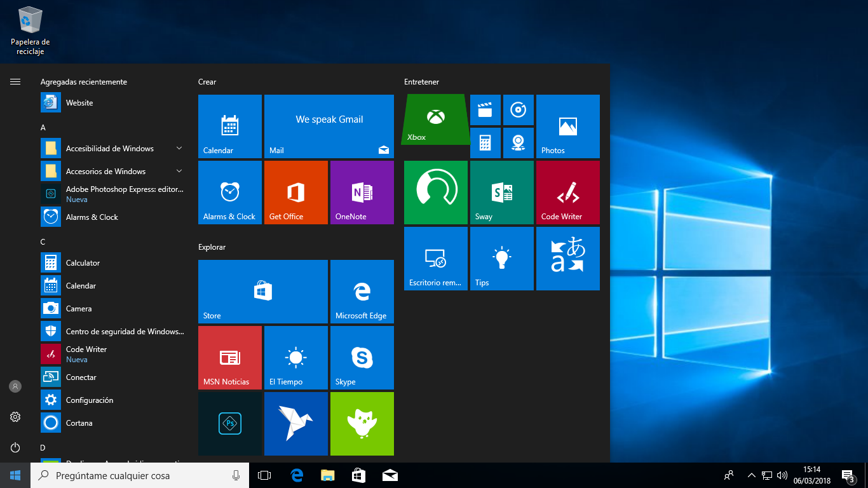The height and width of the screenshot is (488, 868).
Task: Select Papelera de reciclaje desktop icon
Action: point(30,30)
